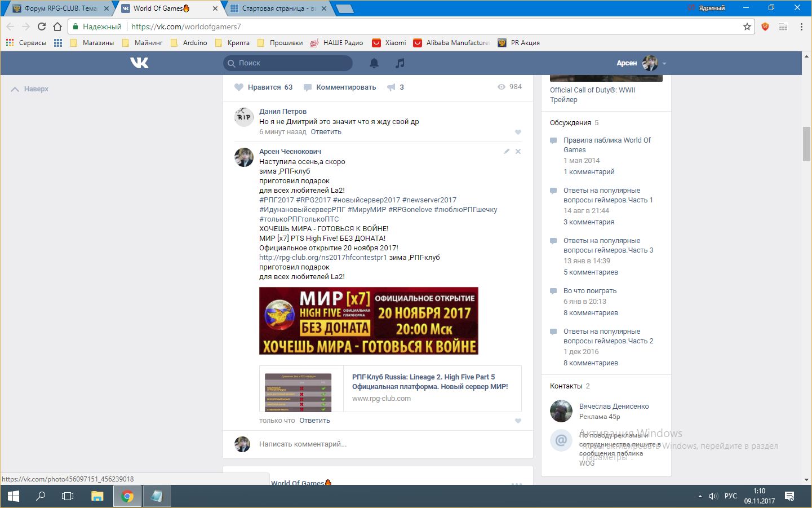Open the Arduino bookmarks folder
The width and height of the screenshot is (812, 508).
pos(189,43)
